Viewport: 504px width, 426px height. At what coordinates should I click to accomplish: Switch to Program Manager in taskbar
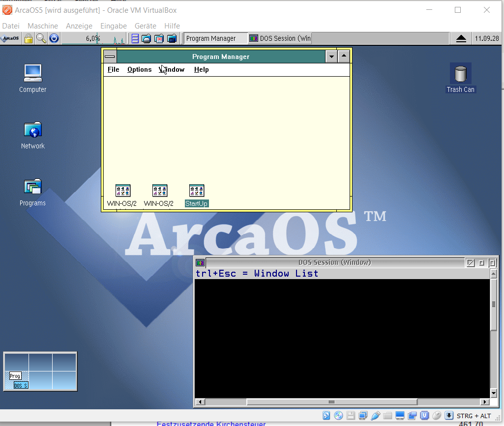click(215, 38)
